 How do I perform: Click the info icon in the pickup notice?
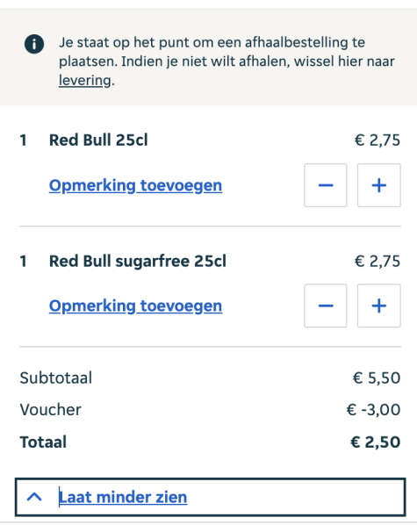(34, 44)
